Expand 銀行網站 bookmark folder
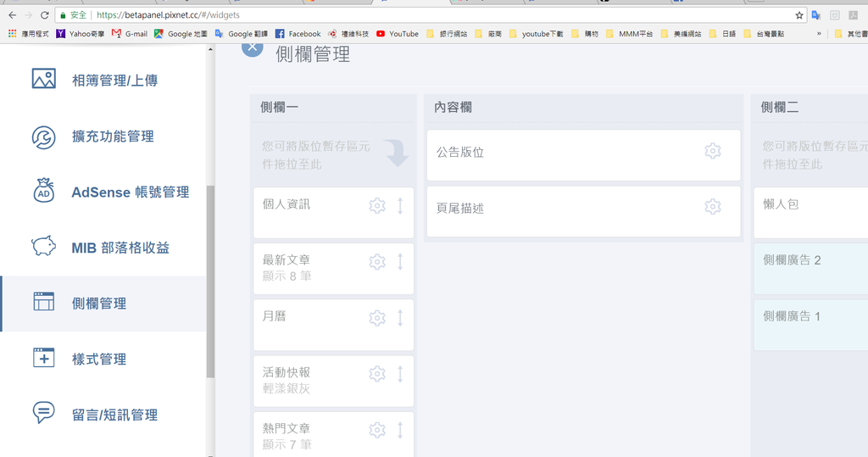868x457 pixels. (447, 34)
